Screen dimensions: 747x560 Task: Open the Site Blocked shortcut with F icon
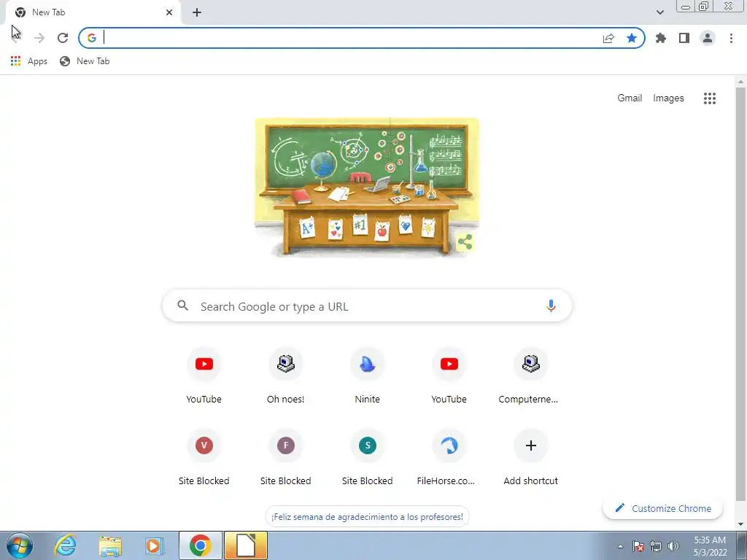tap(285, 459)
